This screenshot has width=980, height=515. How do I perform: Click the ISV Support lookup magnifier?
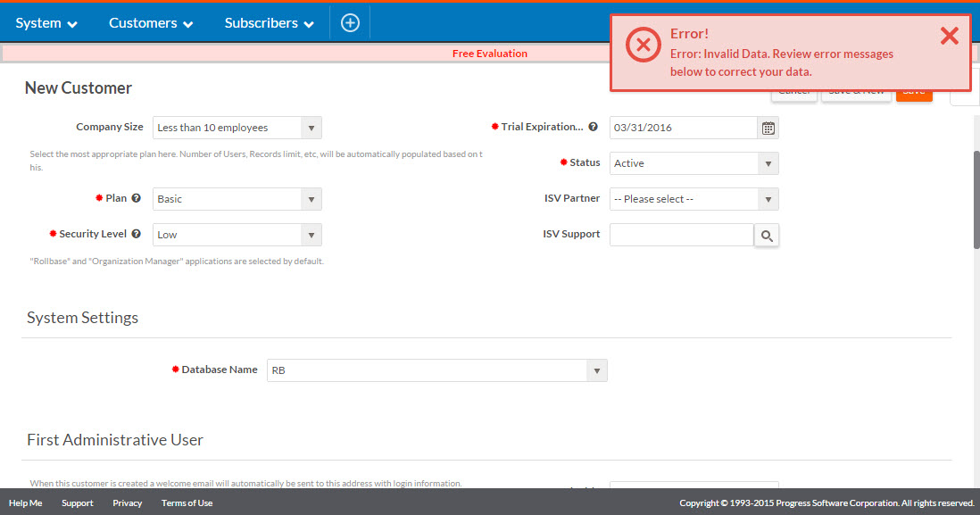point(767,236)
